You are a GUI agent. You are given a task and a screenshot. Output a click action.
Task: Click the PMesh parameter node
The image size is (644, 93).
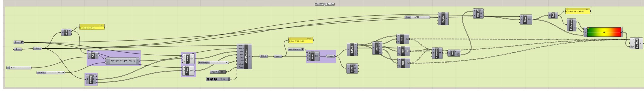click(x=264, y=56)
